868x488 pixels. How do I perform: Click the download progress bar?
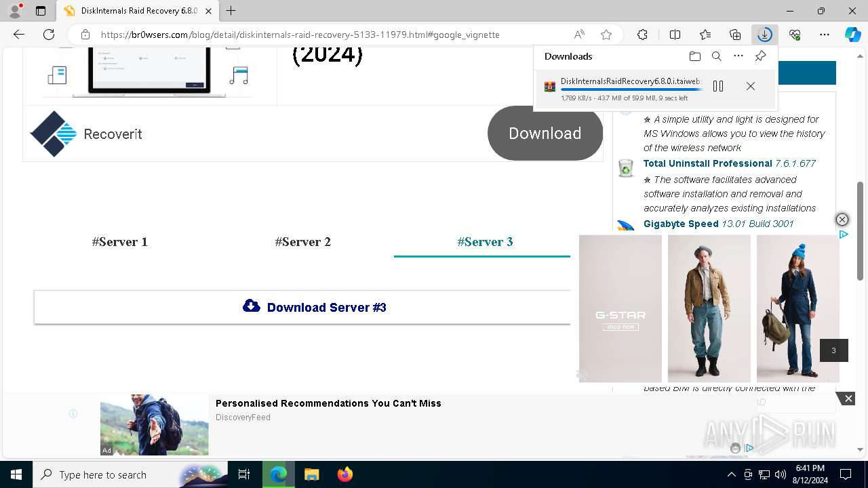coord(631,89)
